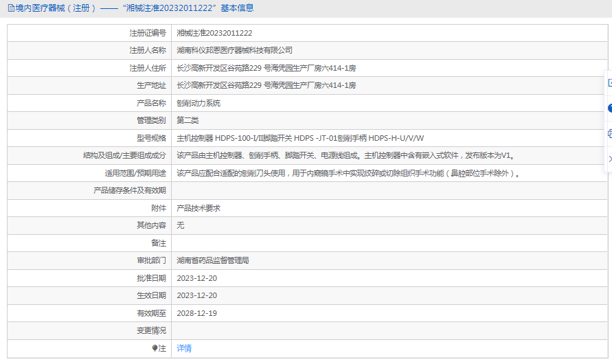Viewport: 612px width, 364px height.
Task: Select approval department 湖南省药品监督管理局
Action: coord(213,260)
